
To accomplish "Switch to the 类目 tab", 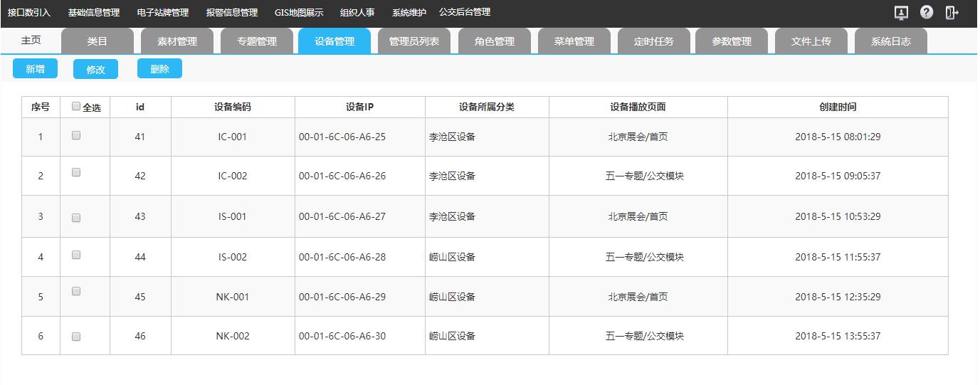I will point(98,41).
